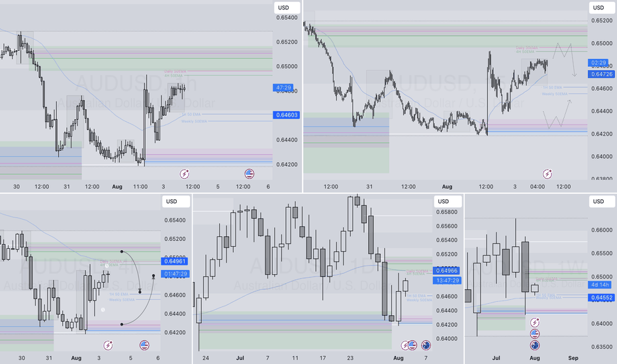Open the US flag event on the weekly chart
This screenshot has width=617, height=364.
coord(535,334)
